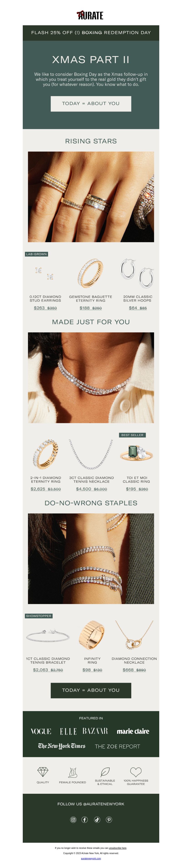Click the unsubscribe here link
The height and width of the screenshot is (868, 182).
point(117,848)
